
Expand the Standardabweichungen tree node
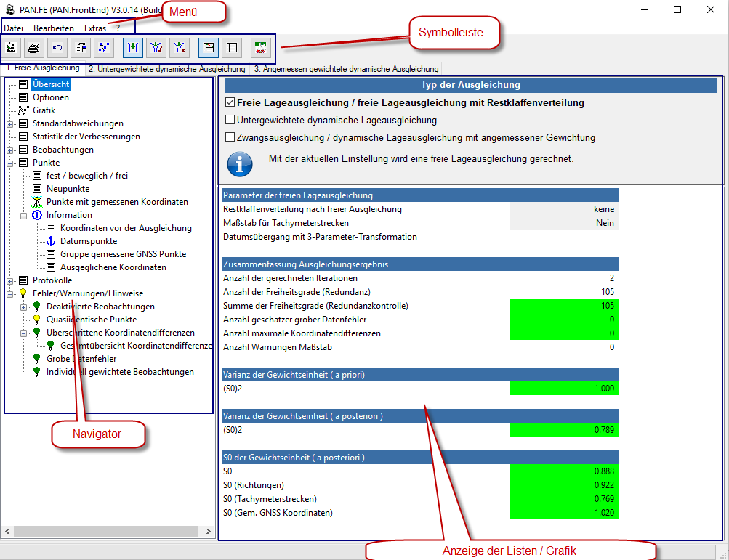click(10, 124)
